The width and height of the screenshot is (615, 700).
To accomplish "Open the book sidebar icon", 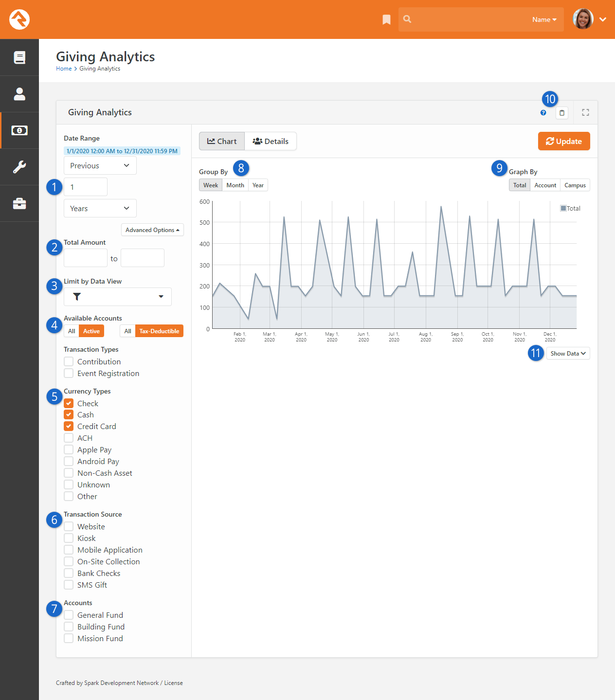I will 19,57.
